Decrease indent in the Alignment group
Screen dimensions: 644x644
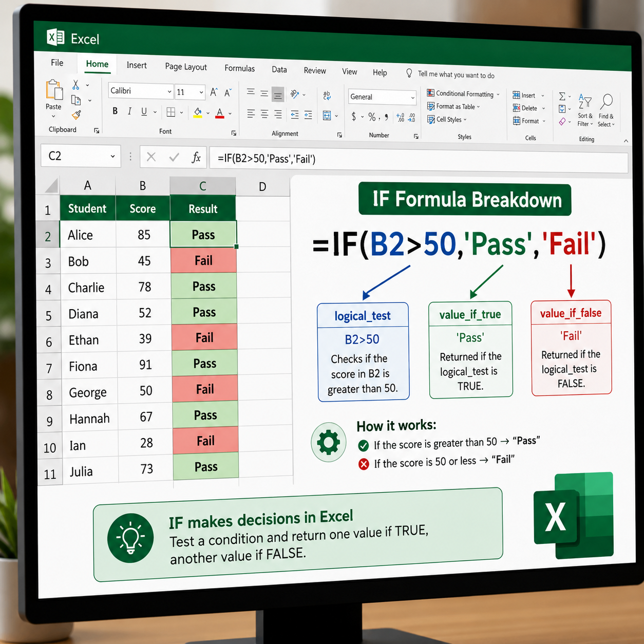(x=295, y=115)
